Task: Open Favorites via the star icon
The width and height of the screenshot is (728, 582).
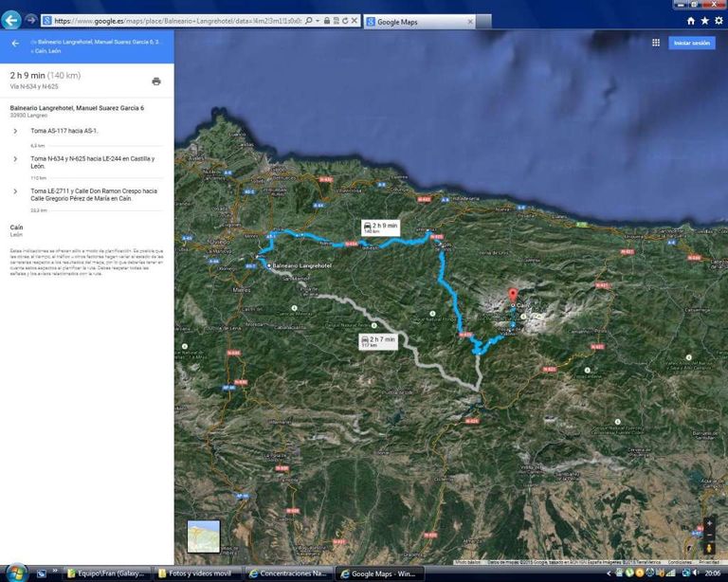Action: point(704,20)
